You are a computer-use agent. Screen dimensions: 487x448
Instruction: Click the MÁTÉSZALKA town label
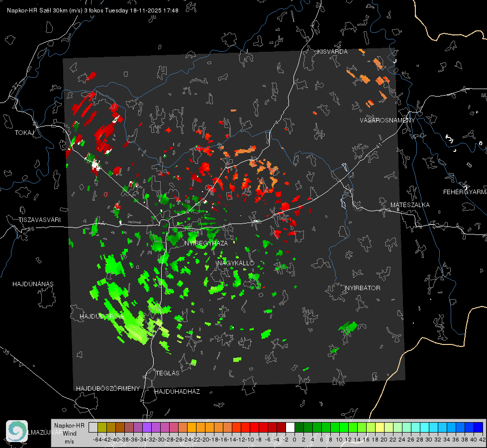(410, 205)
